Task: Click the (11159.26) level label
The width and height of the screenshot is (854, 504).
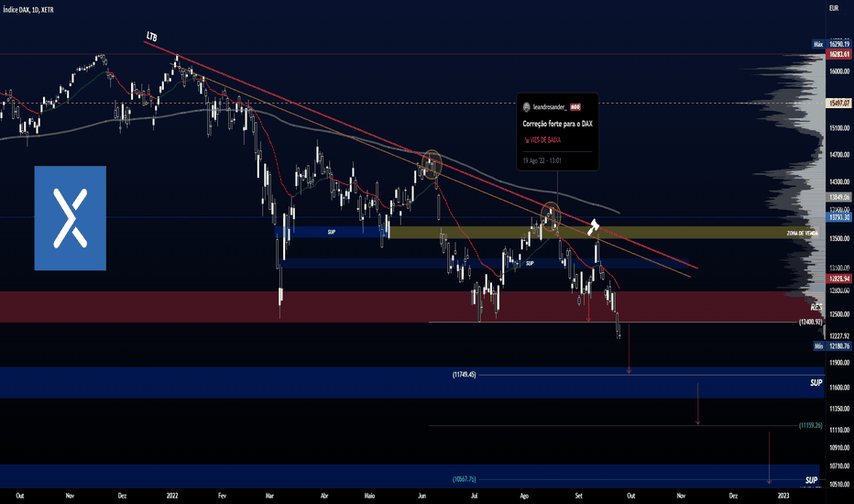Action: pyautogui.click(x=810, y=425)
